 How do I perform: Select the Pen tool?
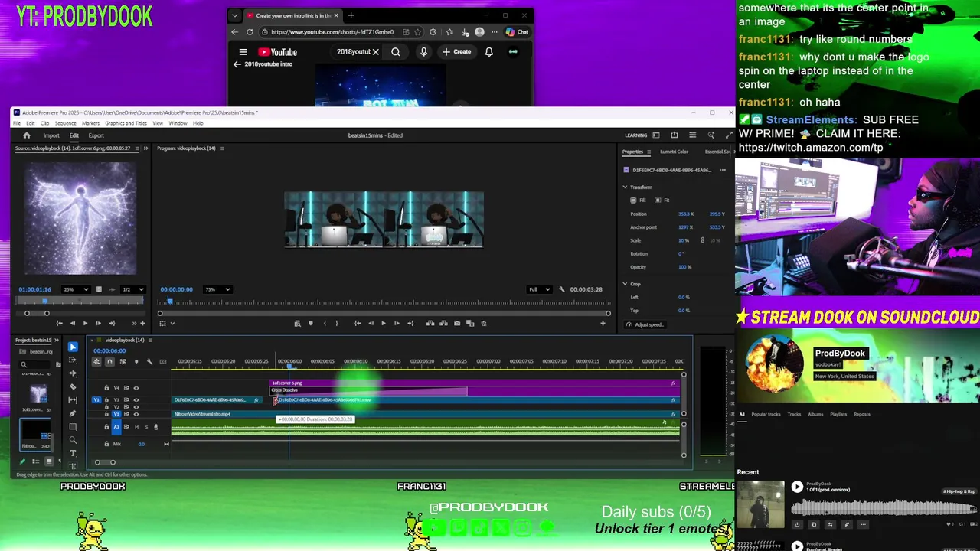[73, 413]
